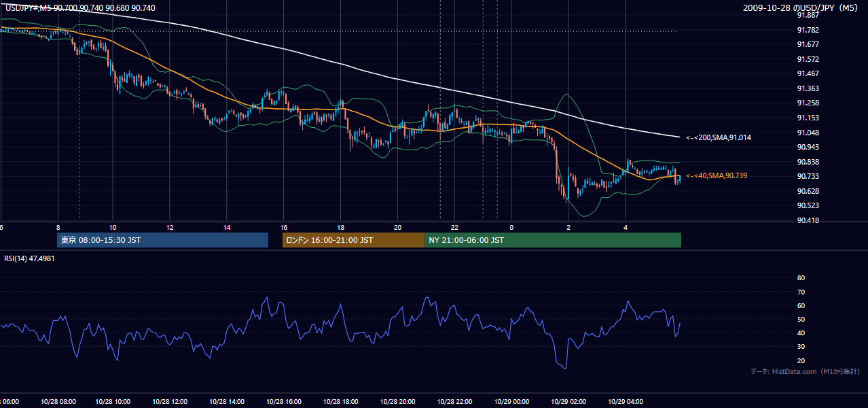
Task: Click price axis label 91.258
Action: pos(808,103)
